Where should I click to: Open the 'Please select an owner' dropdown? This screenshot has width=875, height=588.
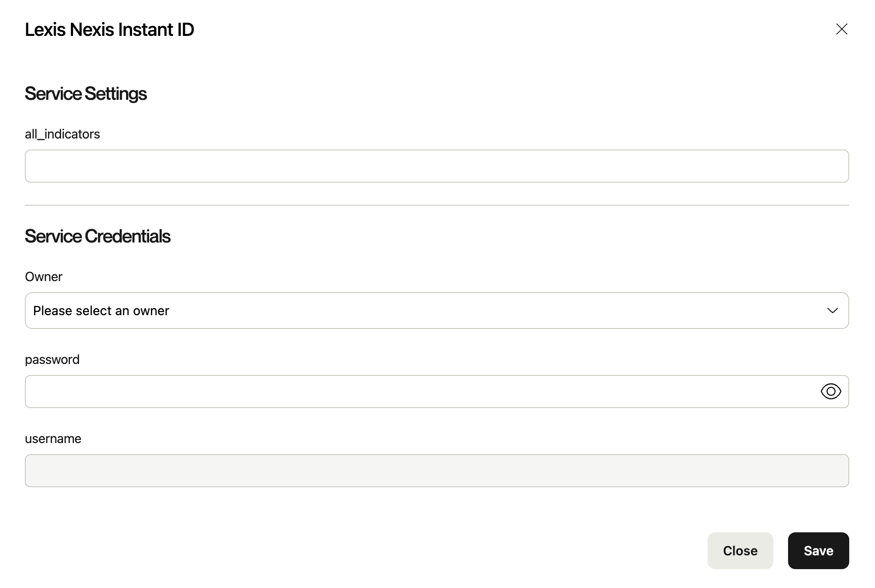coord(414,311)
